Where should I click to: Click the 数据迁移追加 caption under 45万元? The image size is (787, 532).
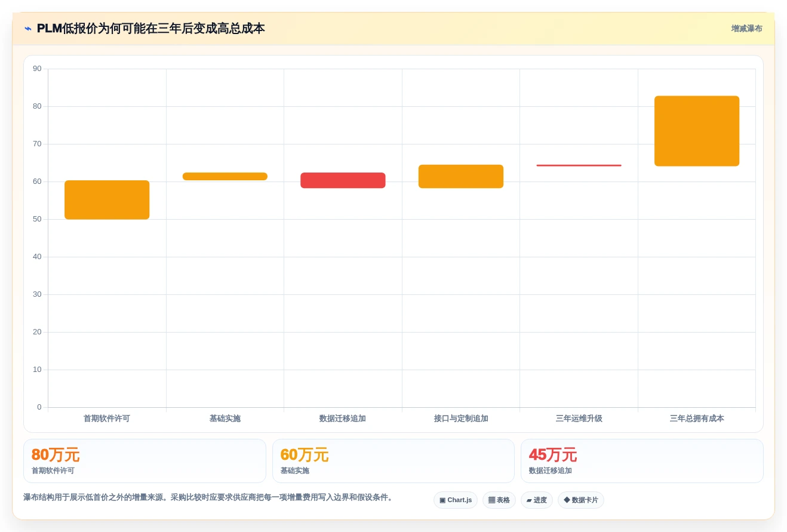pos(551,471)
